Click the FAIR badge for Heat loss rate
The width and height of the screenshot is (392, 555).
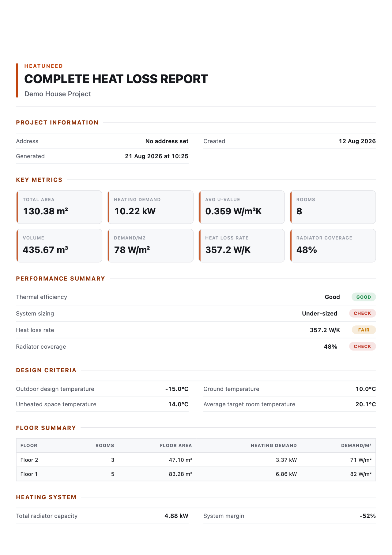[364, 330]
